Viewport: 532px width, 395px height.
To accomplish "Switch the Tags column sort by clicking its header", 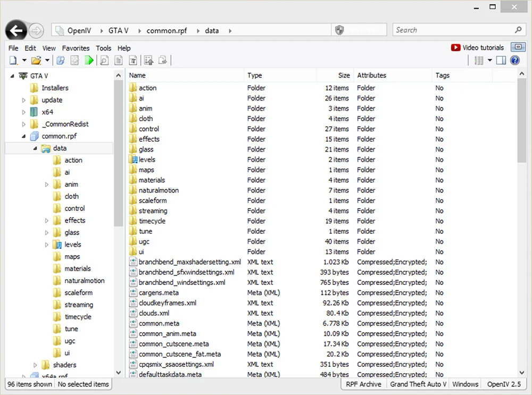I will pos(443,75).
